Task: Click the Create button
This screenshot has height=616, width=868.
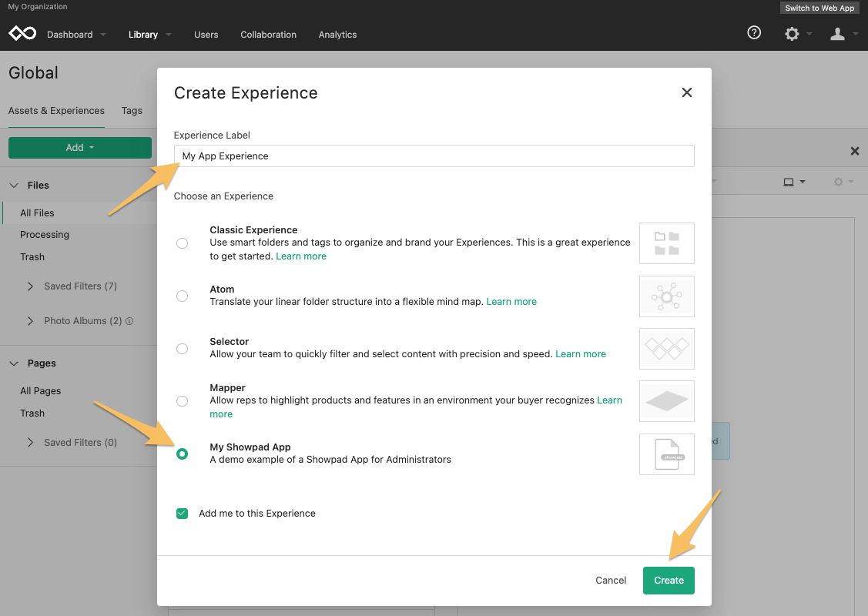Action: click(x=669, y=581)
